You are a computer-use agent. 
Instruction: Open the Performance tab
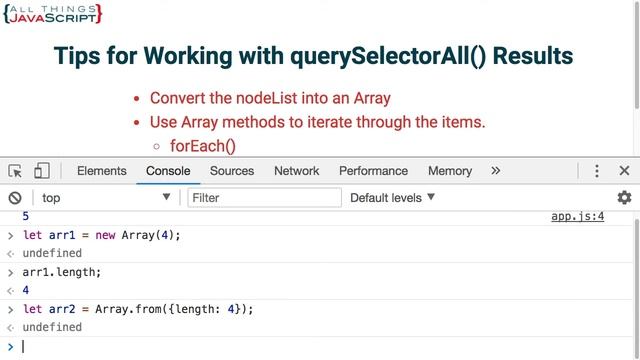[373, 171]
